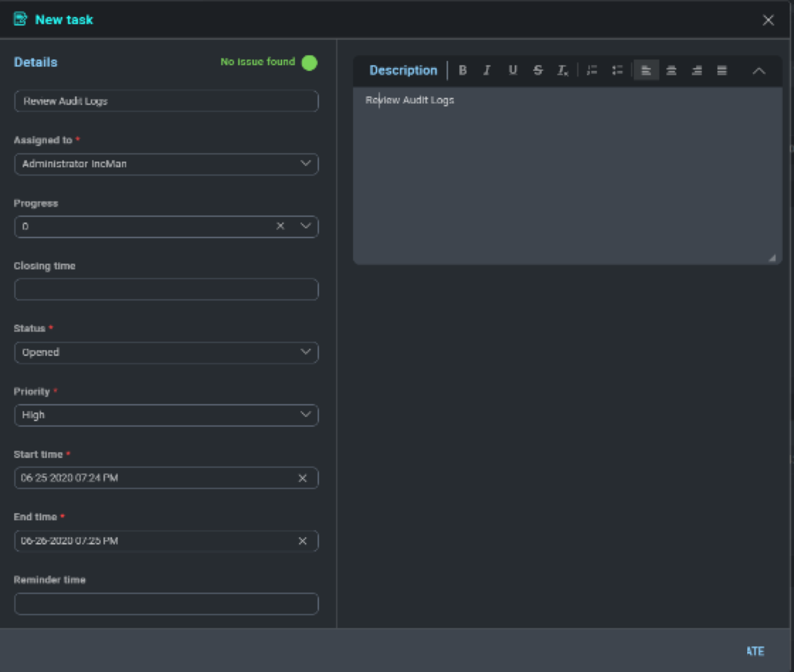Viewport: 794px width, 672px height.
Task: Align description text to the right
Action: 697,70
